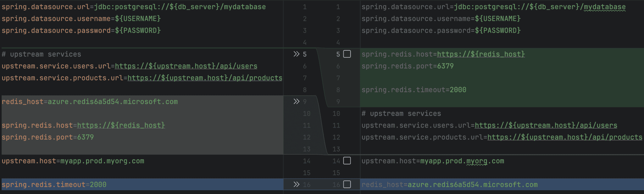
Task: Follow the left pane spring.redis.host https link
Action: point(121,125)
